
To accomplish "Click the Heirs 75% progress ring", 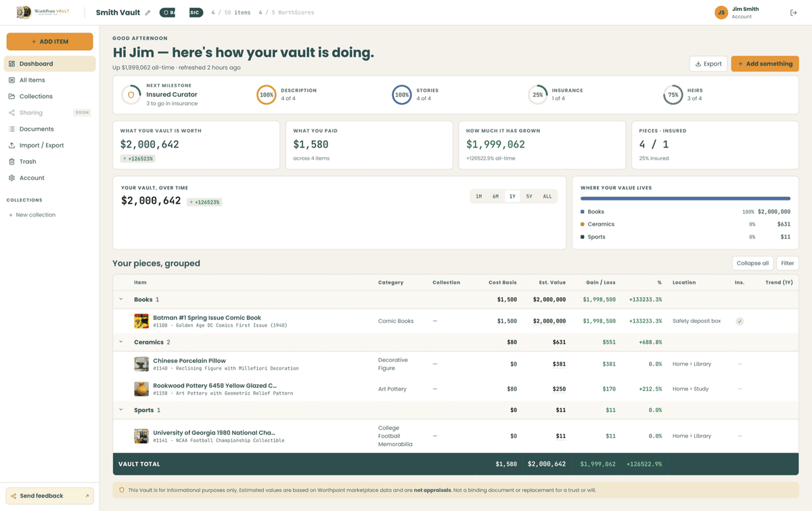I will [x=673, y=95].
